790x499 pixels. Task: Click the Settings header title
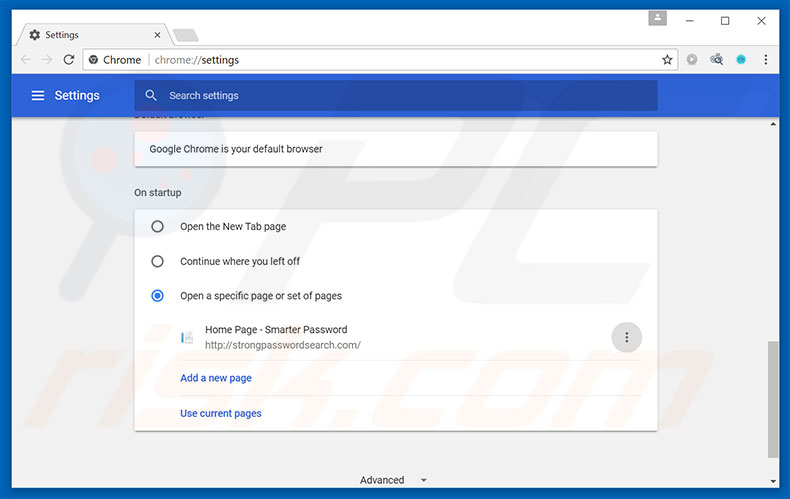[77, 95]
